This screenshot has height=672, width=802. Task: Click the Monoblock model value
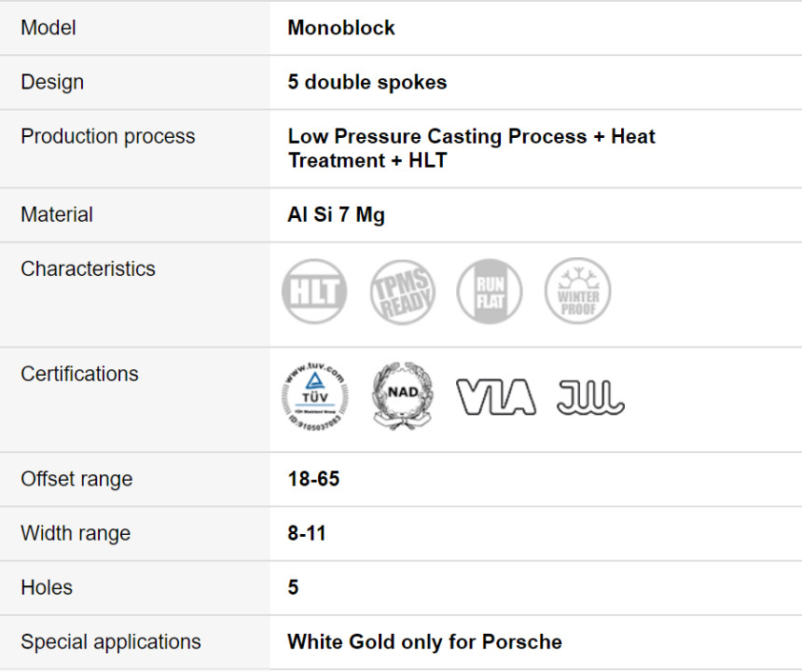click(341, 28)
